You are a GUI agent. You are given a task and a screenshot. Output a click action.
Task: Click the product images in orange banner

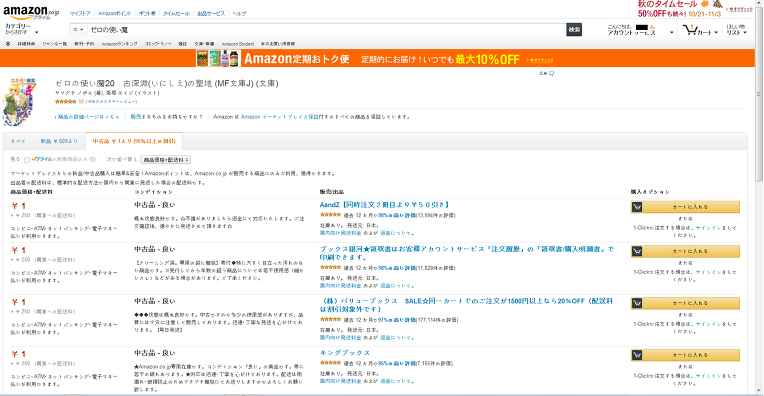(x=217, y=58)
